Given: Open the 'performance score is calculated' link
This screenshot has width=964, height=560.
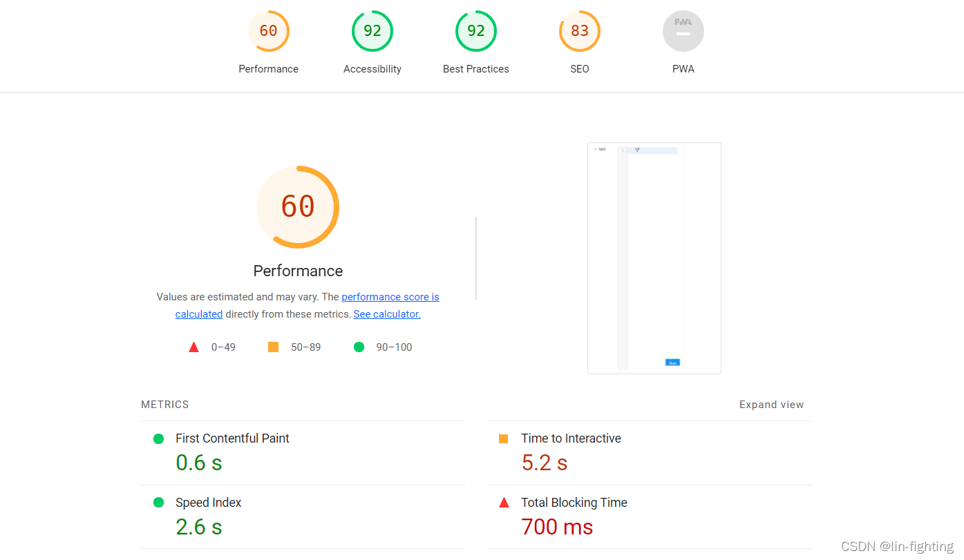Looking at the screenshot, I should point(390,297).
